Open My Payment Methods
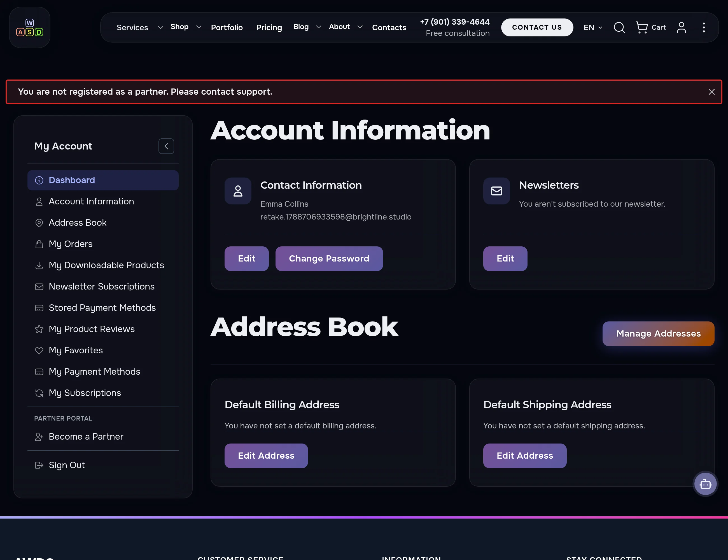 (x=103, y=372)
